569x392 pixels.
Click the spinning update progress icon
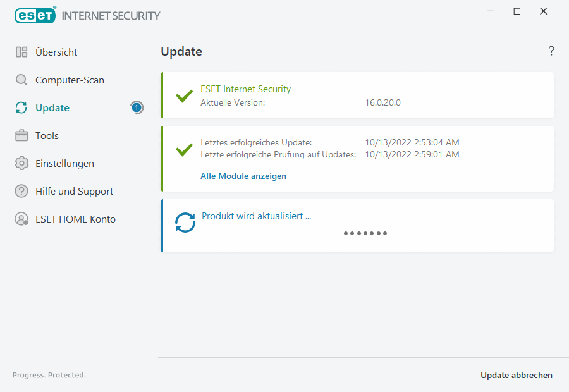(x=185, y=223)
